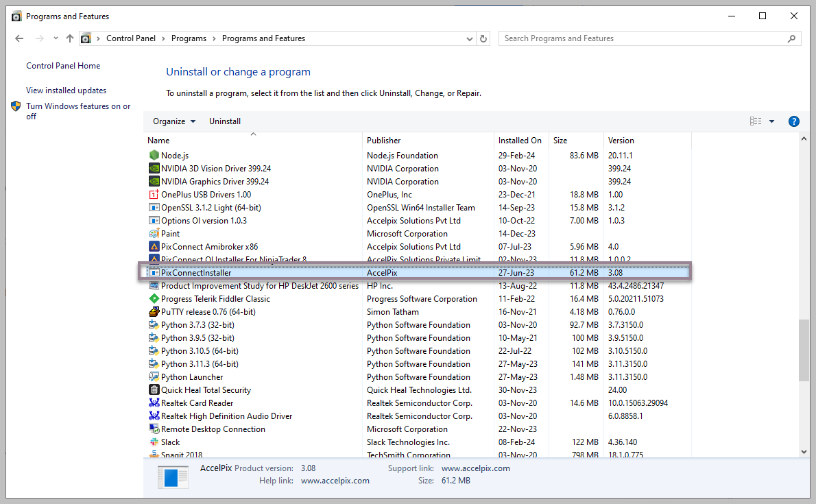
Task: Click the PuTTY release 0.76 icon
Action: click(x=154, y=311)
